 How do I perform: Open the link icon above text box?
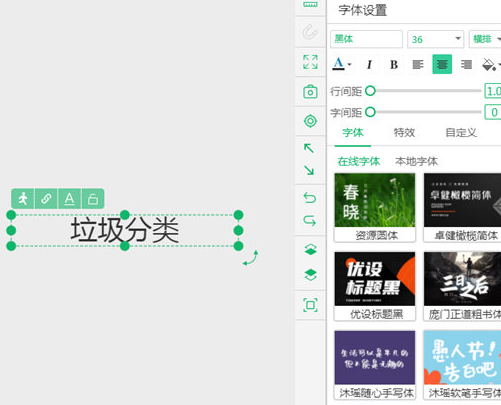tap(46, 199)
